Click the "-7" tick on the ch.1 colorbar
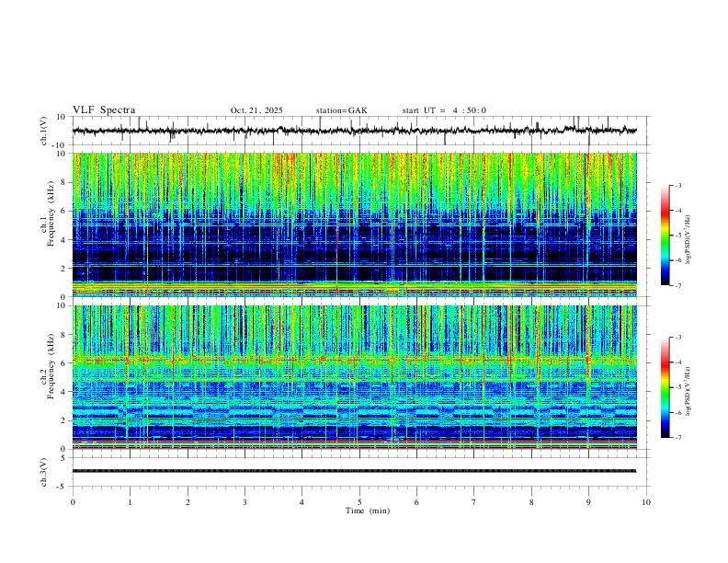Viewport: 728px width, 563px height. pos(678,285)
